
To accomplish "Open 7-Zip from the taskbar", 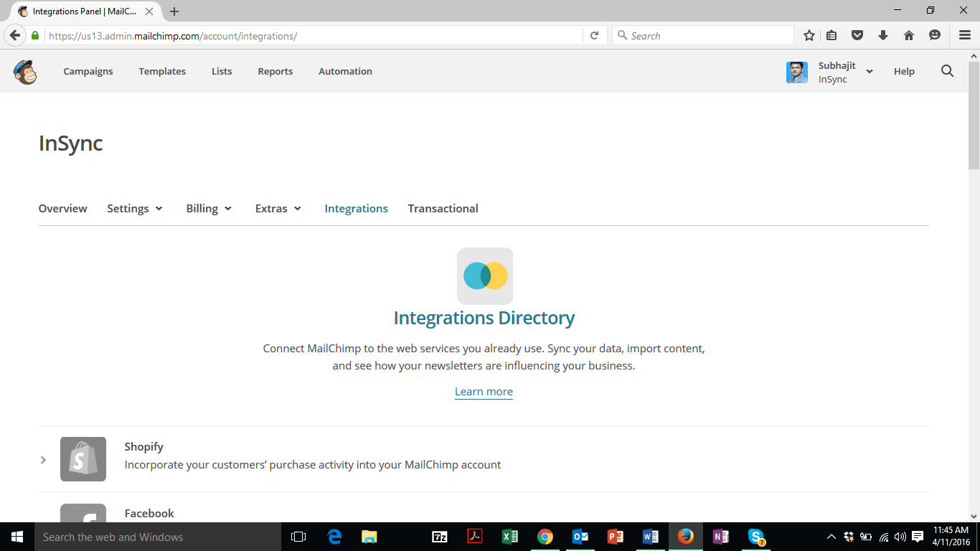I will tap(440, 537).
